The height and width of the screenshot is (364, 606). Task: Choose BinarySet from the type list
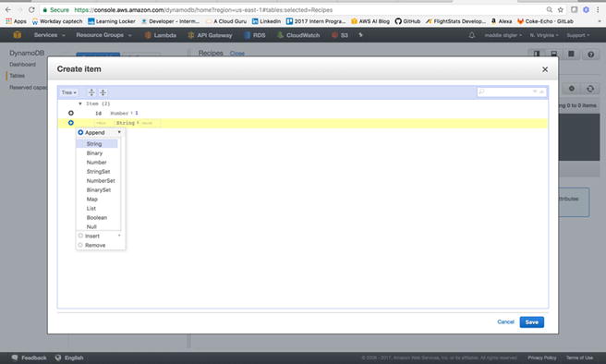point(99,189)
